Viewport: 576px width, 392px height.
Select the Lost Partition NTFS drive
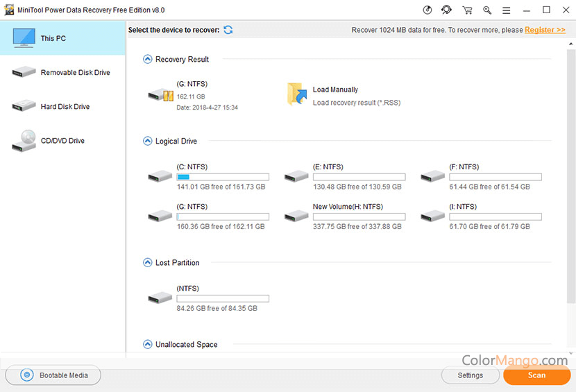click(x=160, y=298)
